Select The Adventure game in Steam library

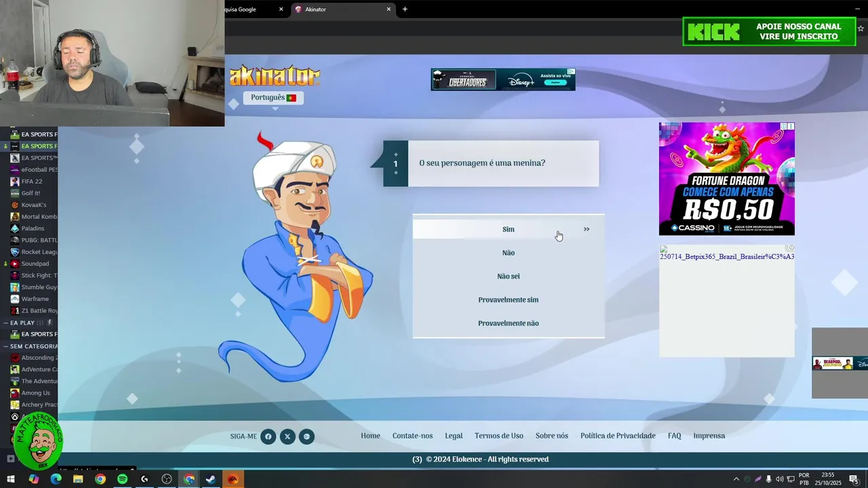[x=34, y=381]
